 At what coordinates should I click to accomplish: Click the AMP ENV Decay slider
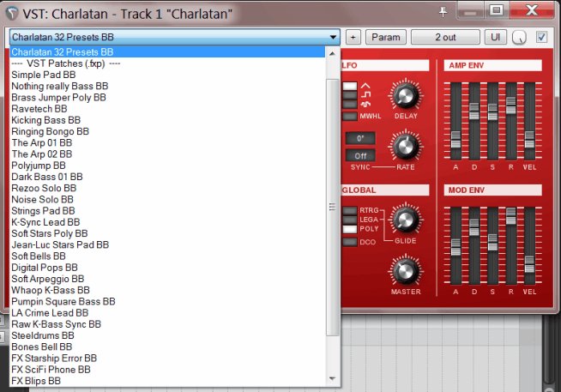coord(474,111)
